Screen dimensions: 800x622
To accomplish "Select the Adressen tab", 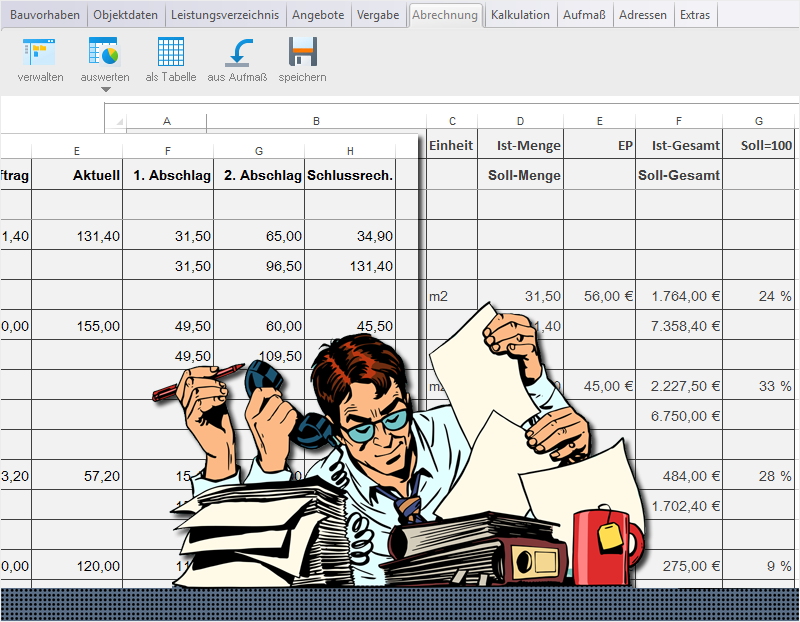I will point(643,15).
